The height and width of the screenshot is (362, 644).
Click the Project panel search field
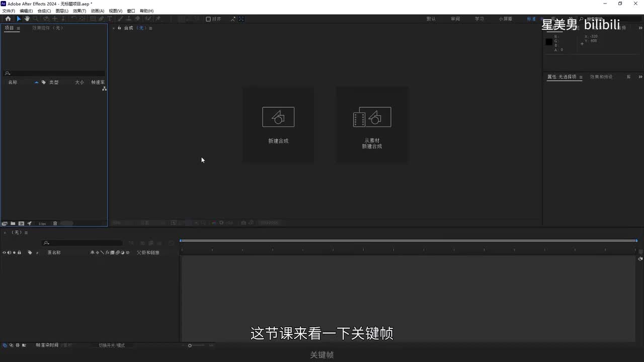[54, 73]
